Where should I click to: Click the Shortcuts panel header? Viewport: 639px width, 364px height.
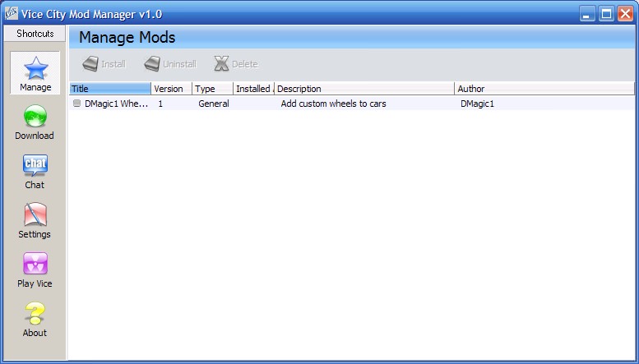click(x=35, y=34)
